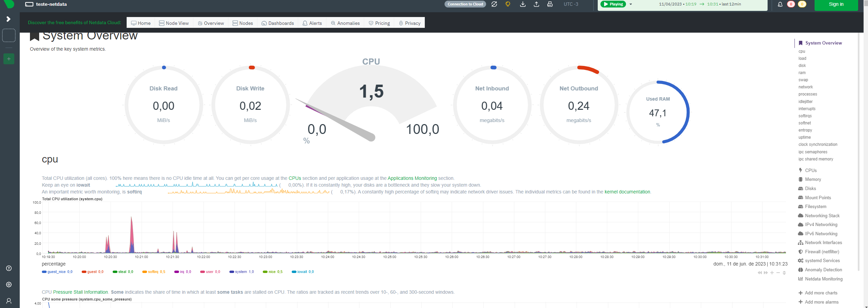Switch to the Dashboards tab
Image resolution: width=868 pixels, height=308 pixels.
[x=277, y=23]
